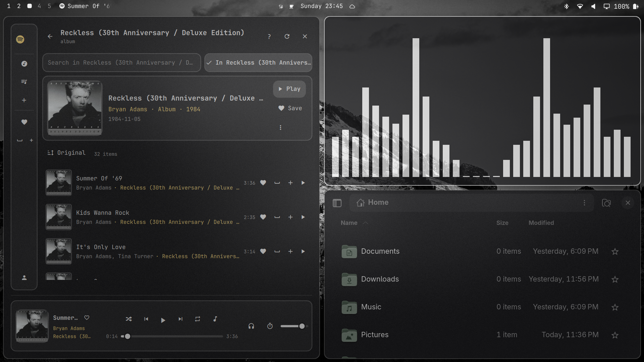This screenshot has height=362, width=644.
Task: Seek on the track progress bar
Action: pyautogui.click(x=172, y=336)
